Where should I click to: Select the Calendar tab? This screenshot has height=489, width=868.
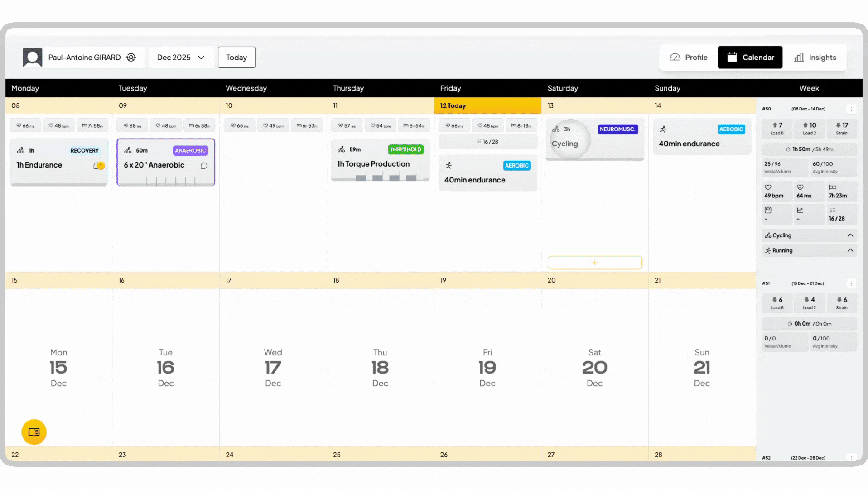click(x=750, y=58)
